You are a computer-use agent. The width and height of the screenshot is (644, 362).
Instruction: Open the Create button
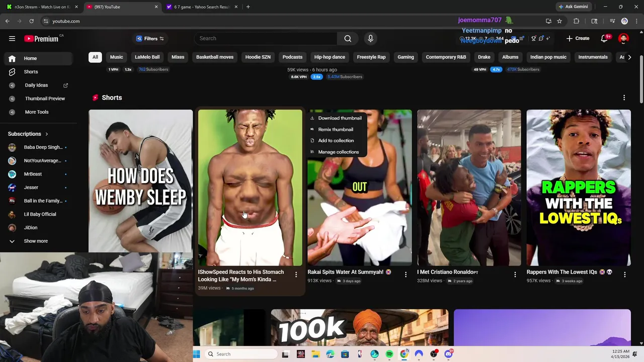578,38
